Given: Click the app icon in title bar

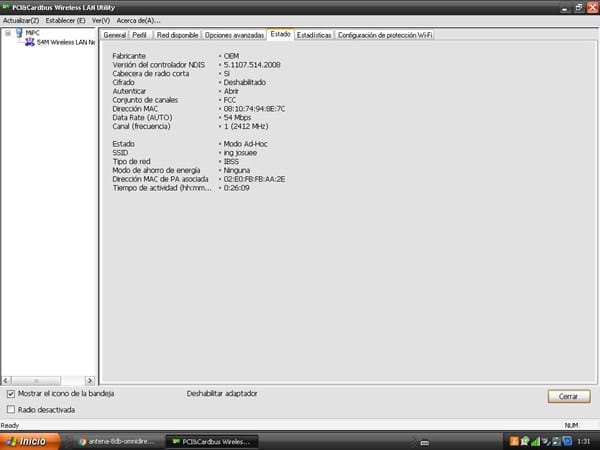Looking at the screenshot, I should [x=7, y=7].
